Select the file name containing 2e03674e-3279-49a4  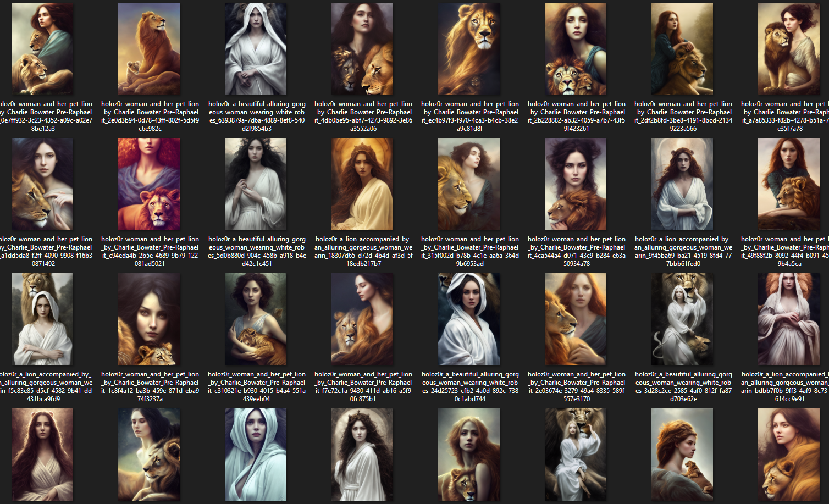577,386
